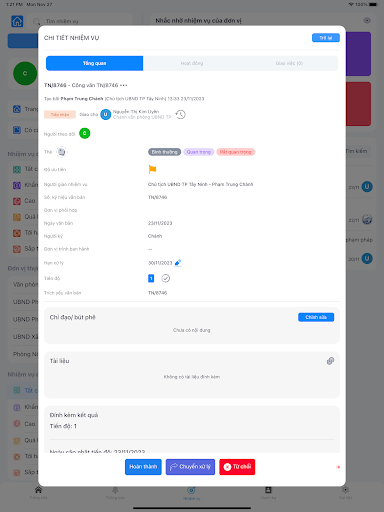The image size is (384, 512).
Task: Click the Trở lại button
Action: 326,38
